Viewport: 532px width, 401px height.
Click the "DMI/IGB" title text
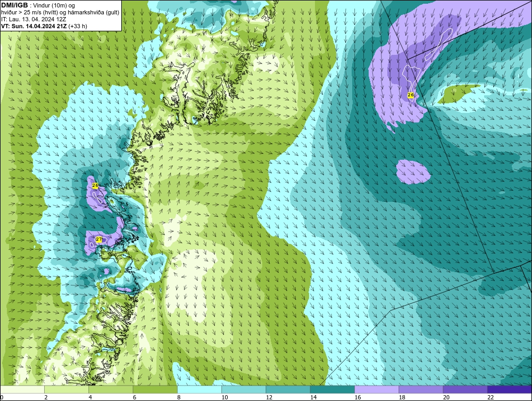point(14,5)
